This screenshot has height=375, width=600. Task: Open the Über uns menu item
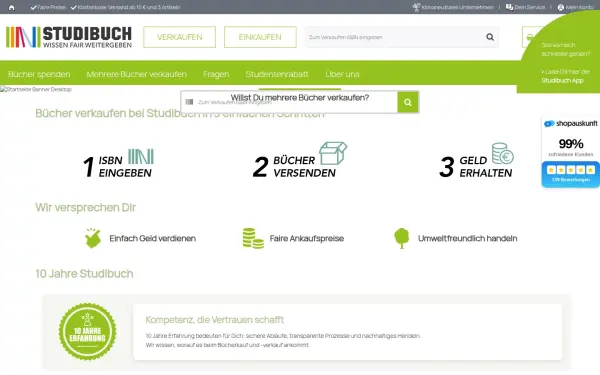tap(342, 74)
